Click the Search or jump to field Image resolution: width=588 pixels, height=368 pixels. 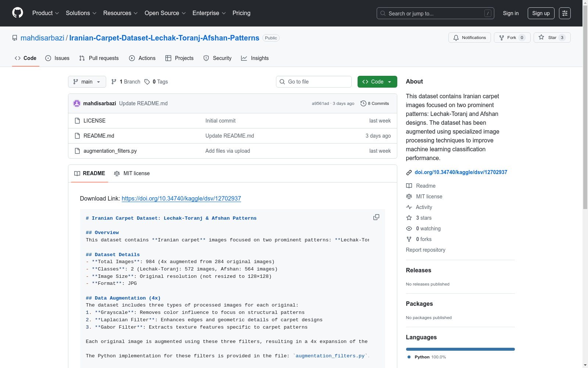pyautogui.click(x=435, y=13)
